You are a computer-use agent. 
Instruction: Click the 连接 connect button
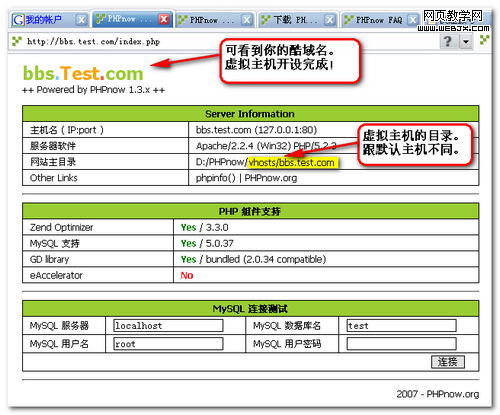[448, 362]
